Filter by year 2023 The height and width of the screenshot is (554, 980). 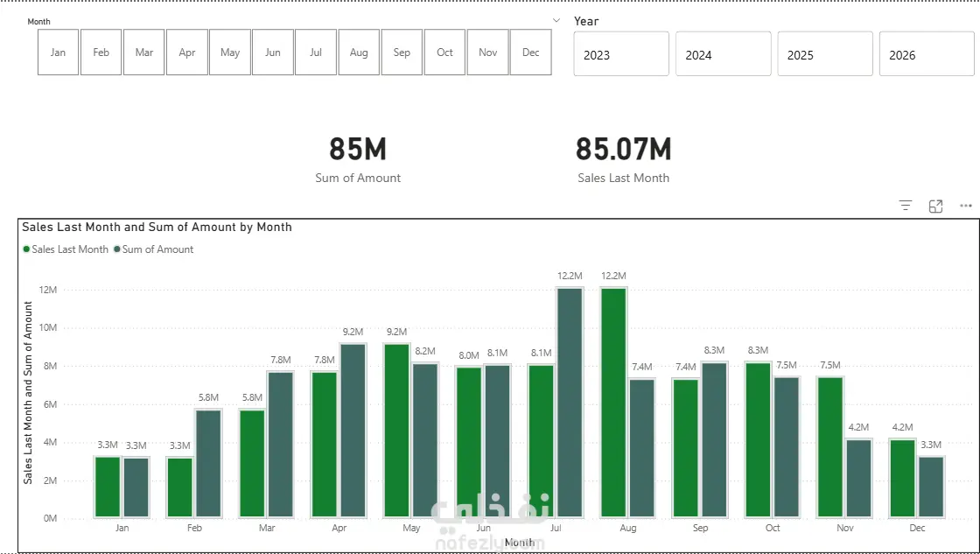(x=621, y=54)
